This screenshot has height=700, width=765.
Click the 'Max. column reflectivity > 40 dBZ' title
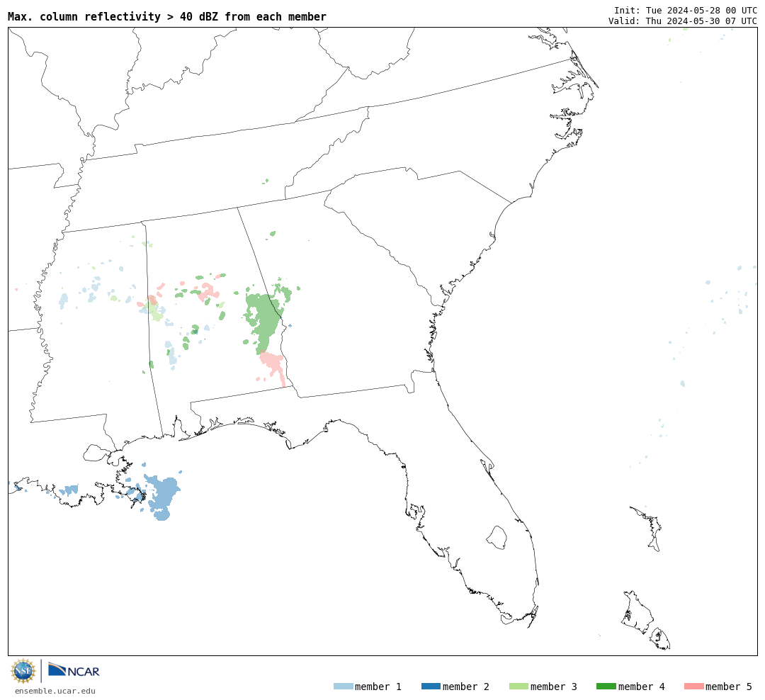pos(167,16)
